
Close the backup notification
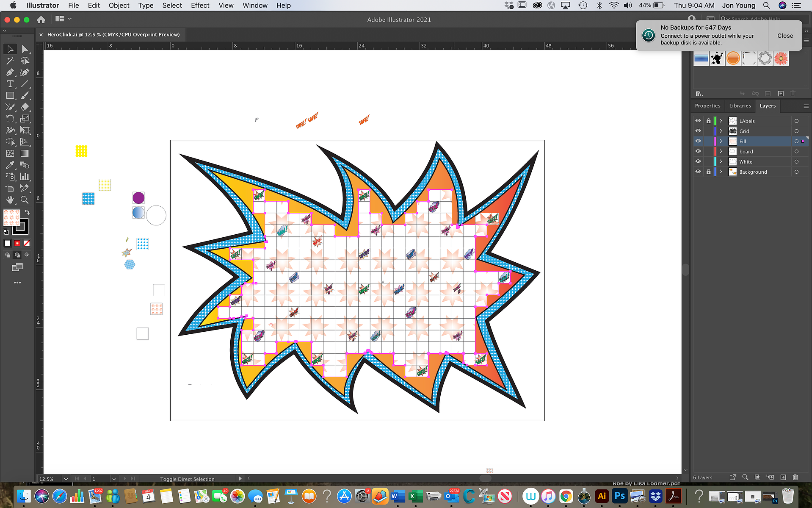785,36
